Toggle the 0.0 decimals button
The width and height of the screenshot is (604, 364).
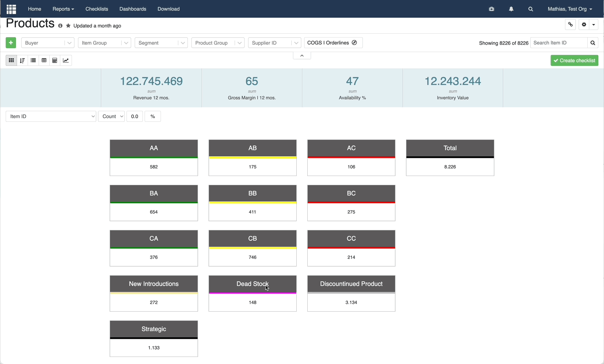135,116
